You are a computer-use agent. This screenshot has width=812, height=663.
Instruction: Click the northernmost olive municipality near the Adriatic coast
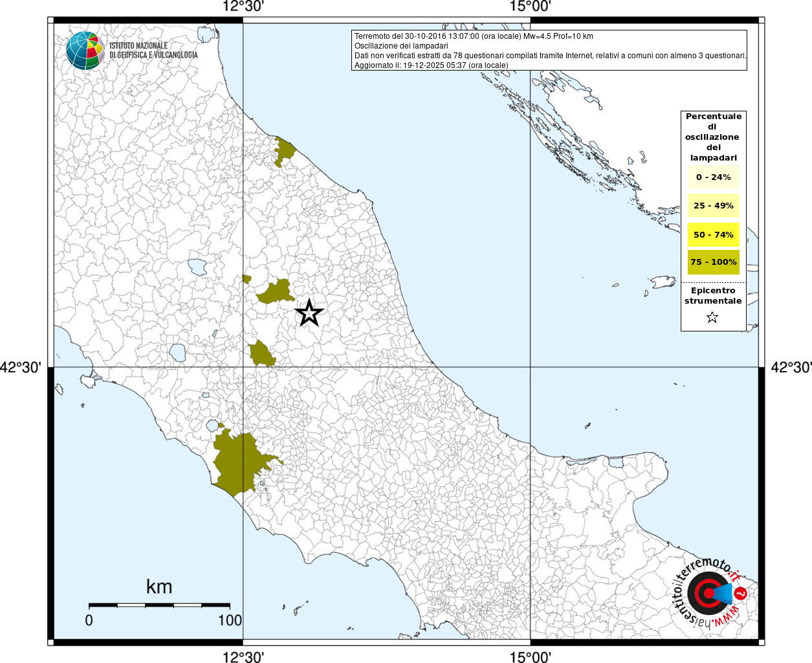[x=283, y=151]
